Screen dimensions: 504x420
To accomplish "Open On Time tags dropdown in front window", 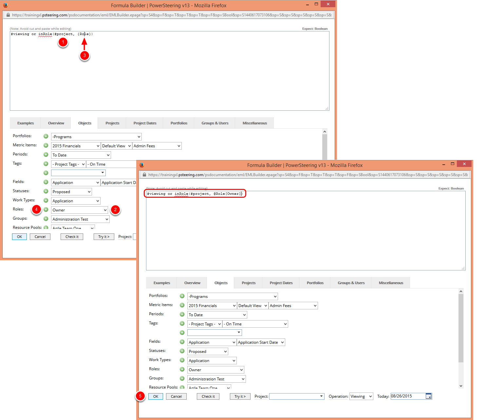I will coord(255,324).
